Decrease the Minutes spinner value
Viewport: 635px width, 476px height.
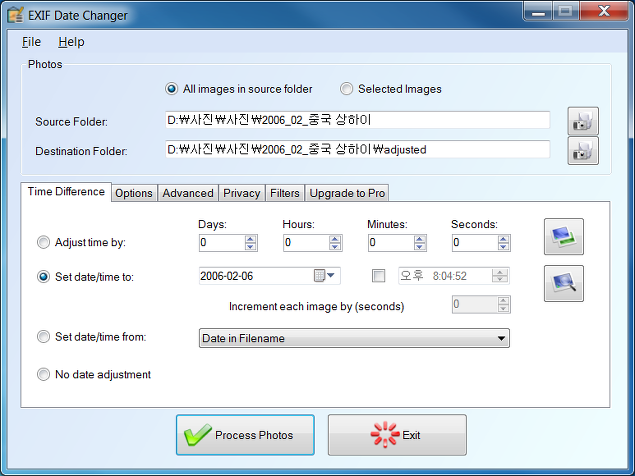tap(420, 246)
